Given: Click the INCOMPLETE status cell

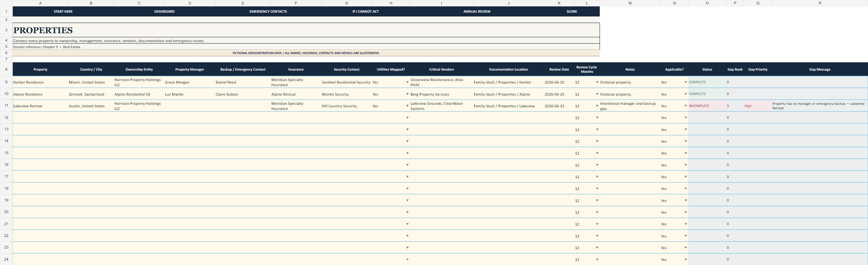Looking at the screenshot, I should pos(707,106).
